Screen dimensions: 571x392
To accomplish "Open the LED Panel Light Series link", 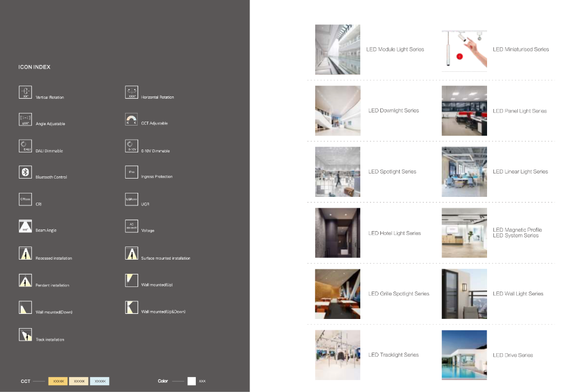I will pos(520,111).
